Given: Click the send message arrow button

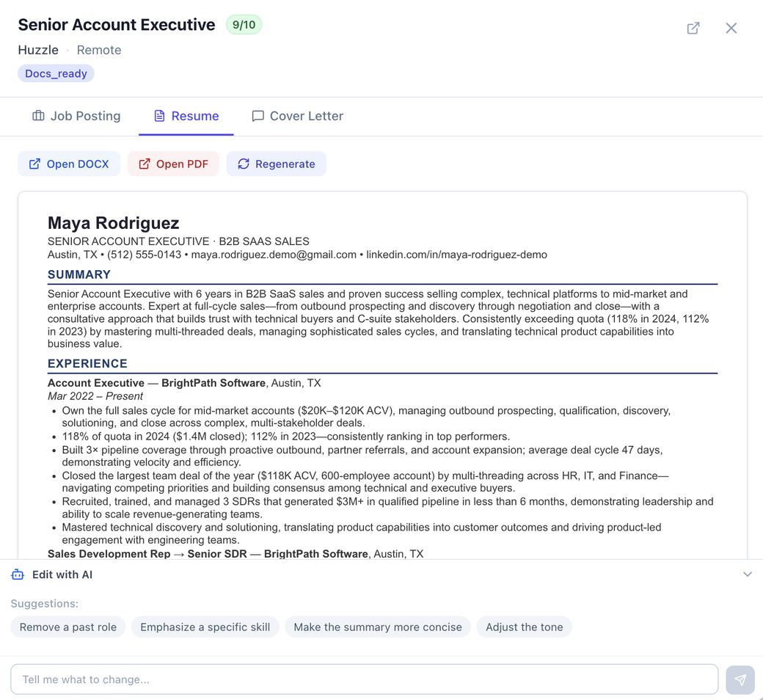Looking at the screenshot, I should [740, 679].
